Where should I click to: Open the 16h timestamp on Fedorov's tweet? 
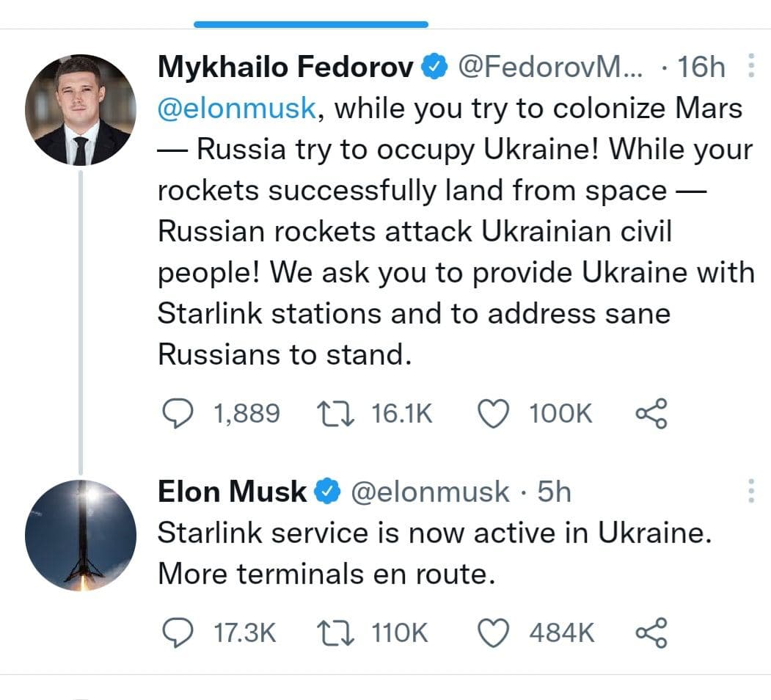[x=701, y=68]
